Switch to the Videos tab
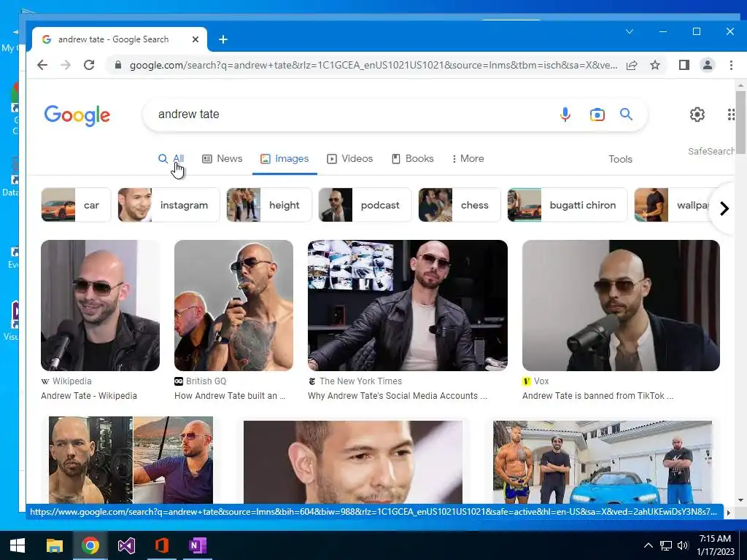 349,158
